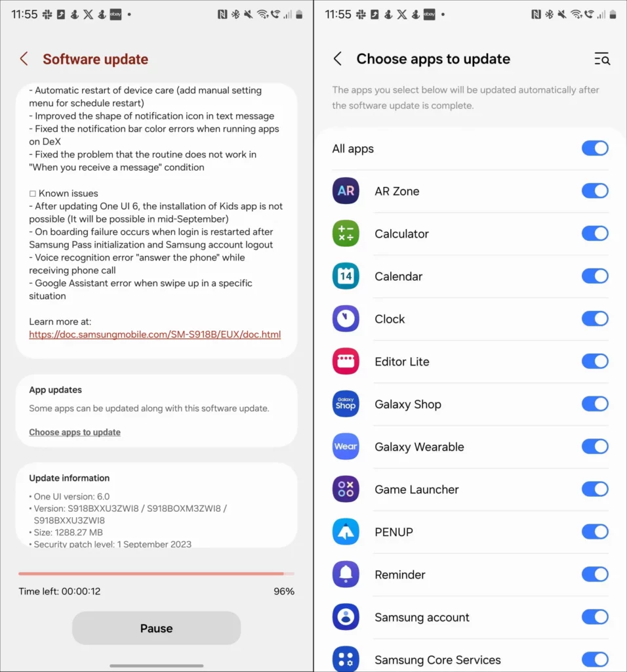Toggle Samsung account update switch
627x672 pixels.
595,617
